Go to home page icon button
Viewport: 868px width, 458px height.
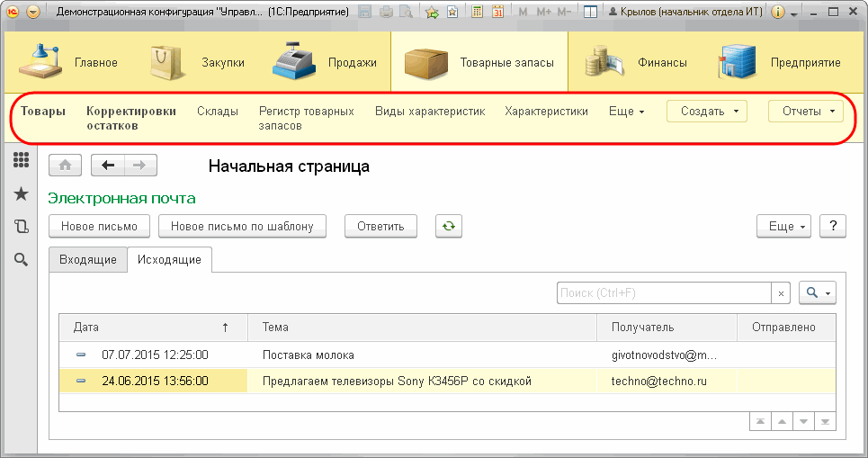click(x=66, y=165)
